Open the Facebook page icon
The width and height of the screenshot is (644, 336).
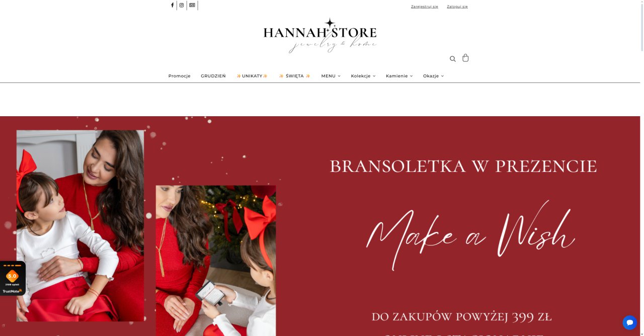172,5
